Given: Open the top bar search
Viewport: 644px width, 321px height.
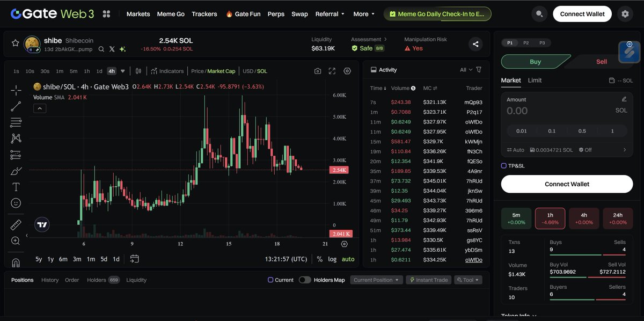Looking at the screenshot, I should click(x=539, y=14).
